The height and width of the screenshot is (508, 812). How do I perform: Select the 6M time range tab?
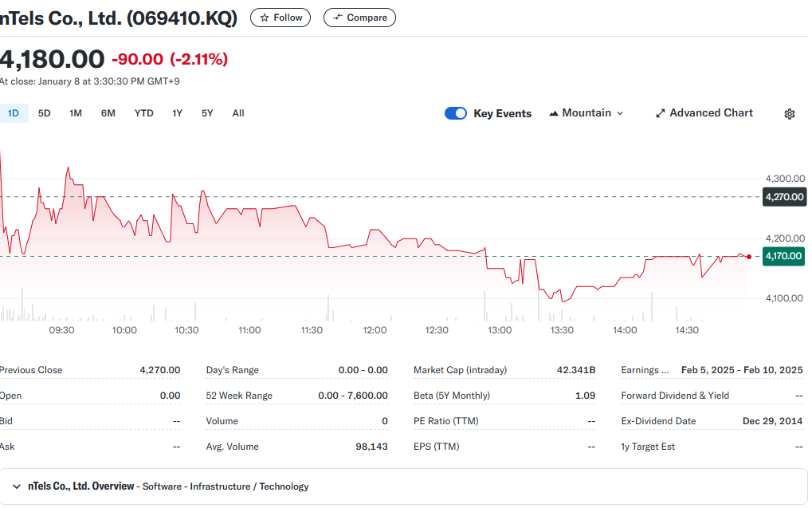[x=108, y=113]
